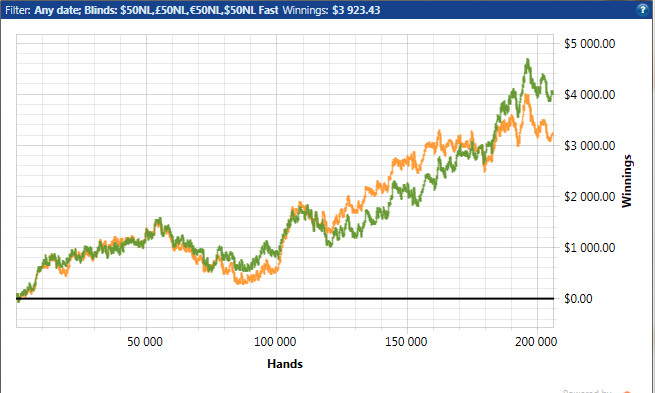This screenshot has height=393, width=655.
Task: Select the $5 000.00 axis label
Action: click(589, 44)
